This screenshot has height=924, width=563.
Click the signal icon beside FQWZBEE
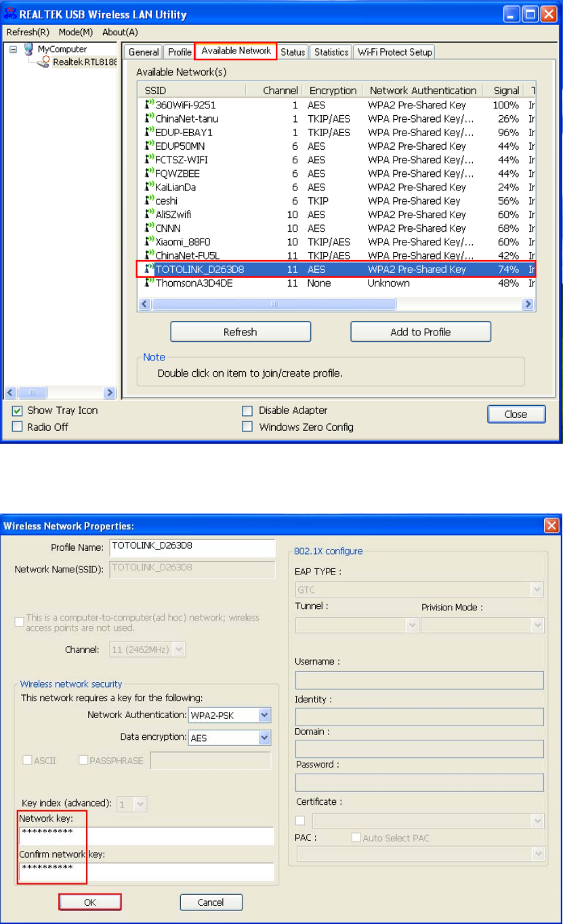(150, 173)
